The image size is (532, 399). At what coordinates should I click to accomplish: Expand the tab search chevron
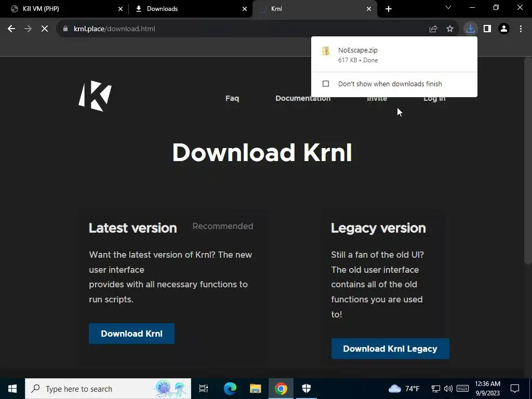click(448, 7)
